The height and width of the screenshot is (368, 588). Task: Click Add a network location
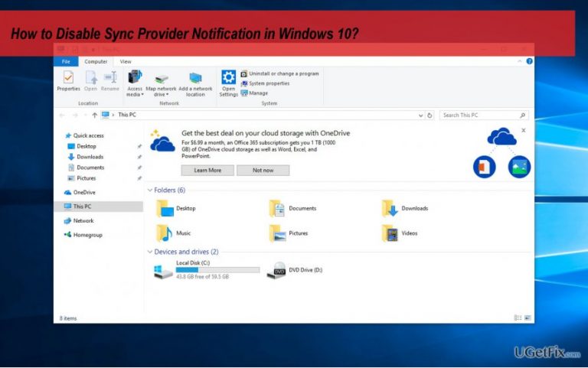click(195, 84)
